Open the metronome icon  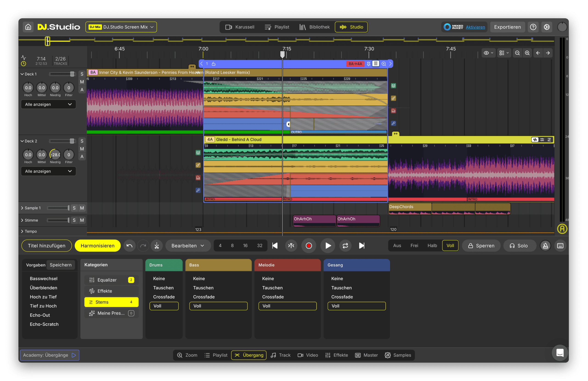(545, 245)
